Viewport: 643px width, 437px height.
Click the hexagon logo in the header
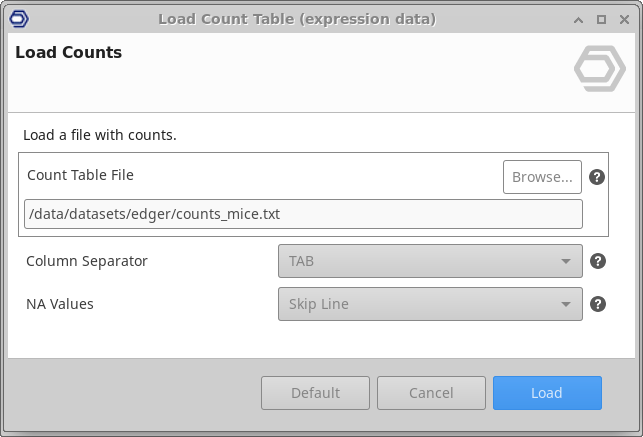coord(599,69)
